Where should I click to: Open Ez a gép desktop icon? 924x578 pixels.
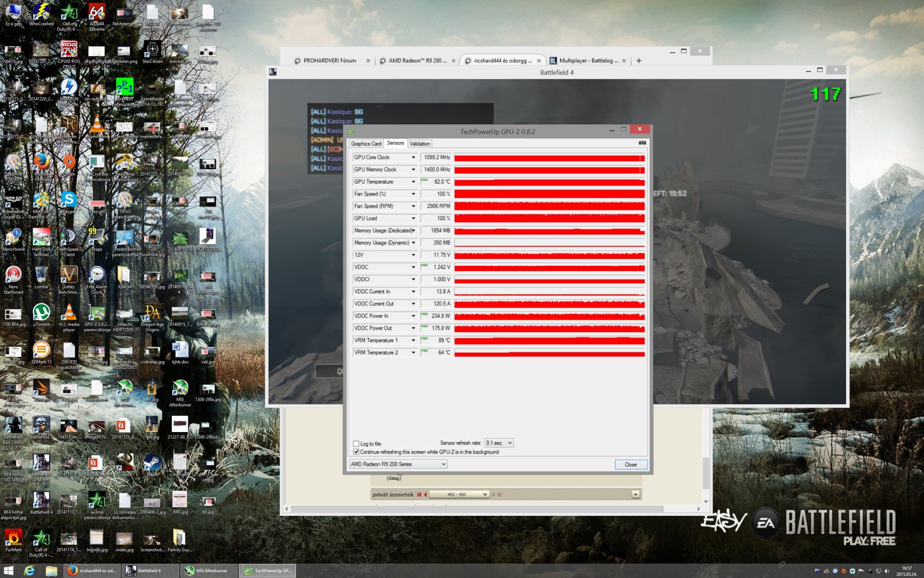[13, 15]
